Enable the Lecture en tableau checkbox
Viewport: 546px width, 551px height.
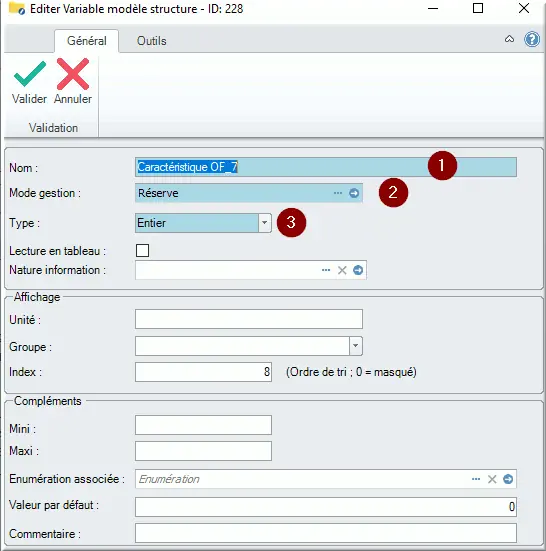point(142,251)
